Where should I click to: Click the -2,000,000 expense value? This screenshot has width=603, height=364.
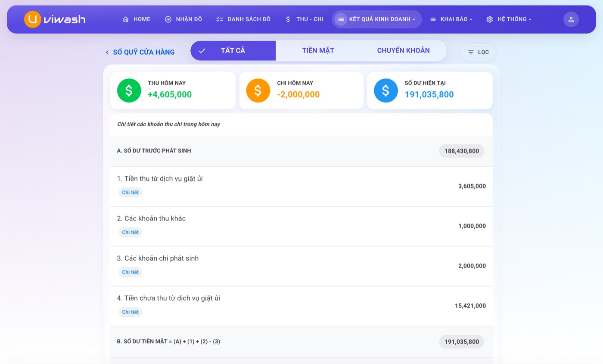point(298,95)
